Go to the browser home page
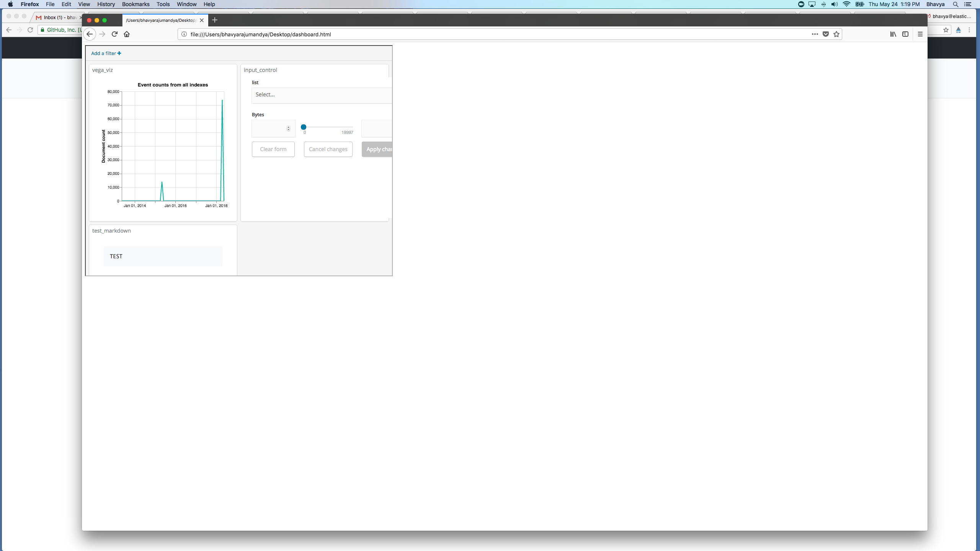This screenshot has height=551, width=980. [x=127, y=34]
